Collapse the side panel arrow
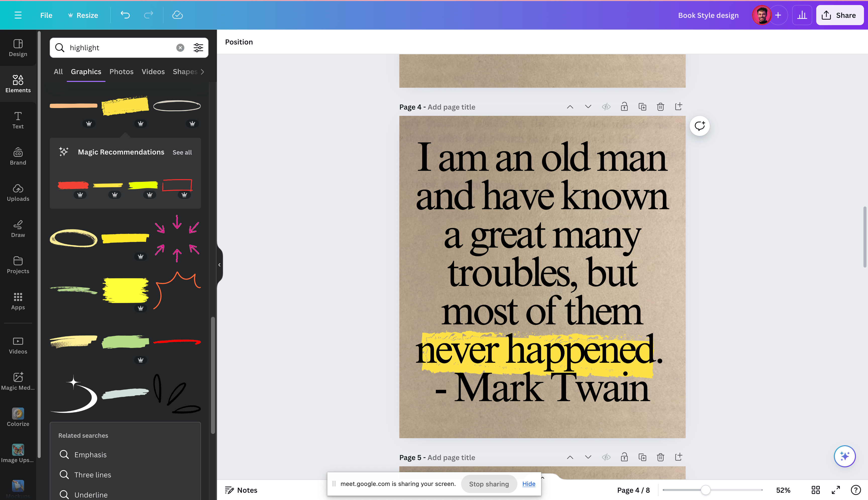 (x=220, y=265)
